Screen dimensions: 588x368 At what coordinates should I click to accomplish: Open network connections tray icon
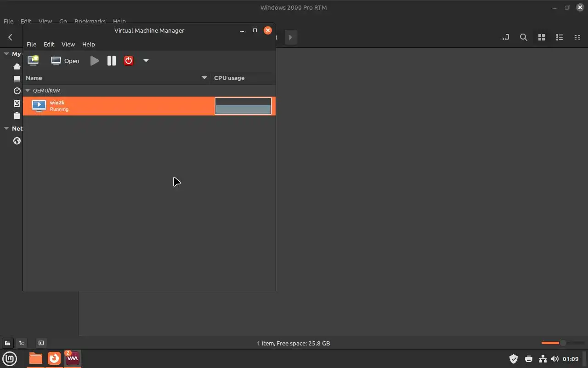click(543, 359)
